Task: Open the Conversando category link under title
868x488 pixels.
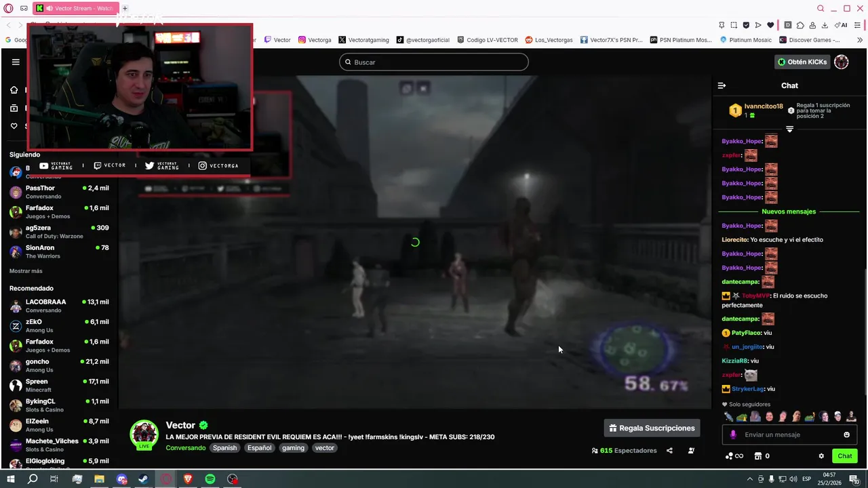Action: pos(186,448)
